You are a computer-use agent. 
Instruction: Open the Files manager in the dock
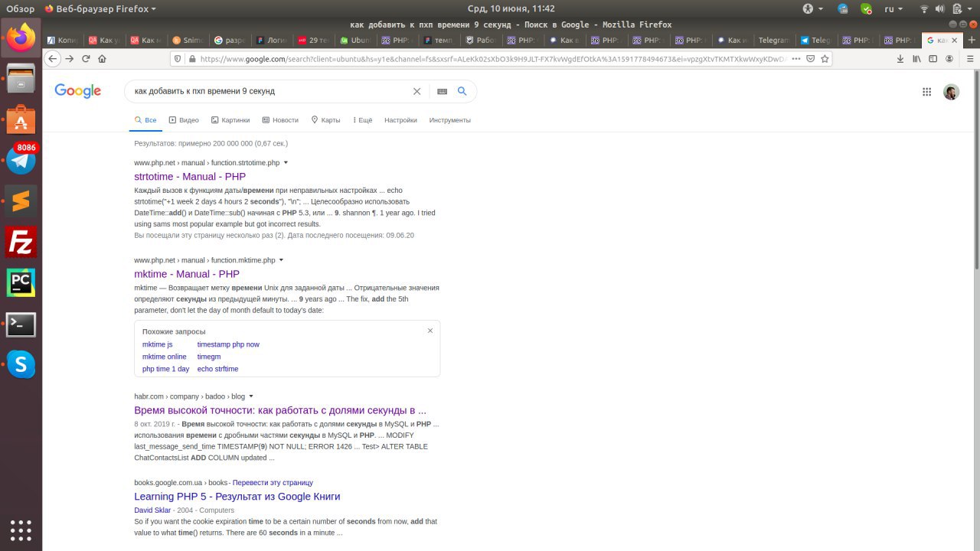(21, 79)
